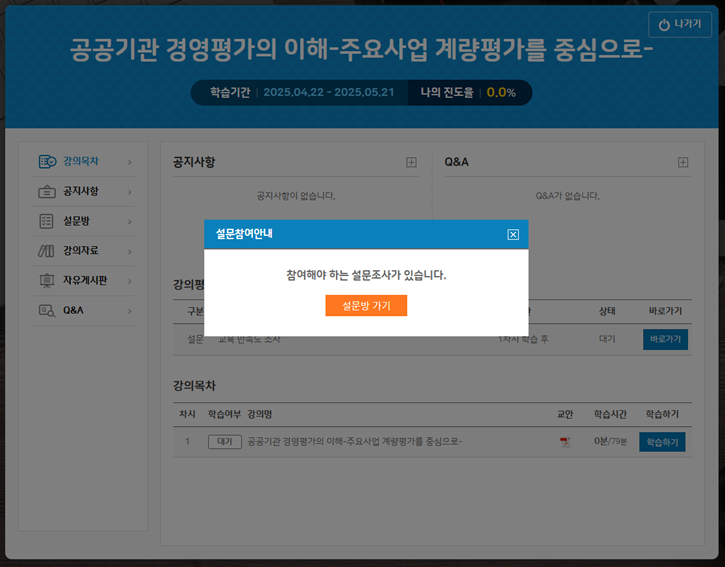Screen dimensions: 725x567
Task: Click the 자유게시판 sidebar icon
Action: click(46, 281)
